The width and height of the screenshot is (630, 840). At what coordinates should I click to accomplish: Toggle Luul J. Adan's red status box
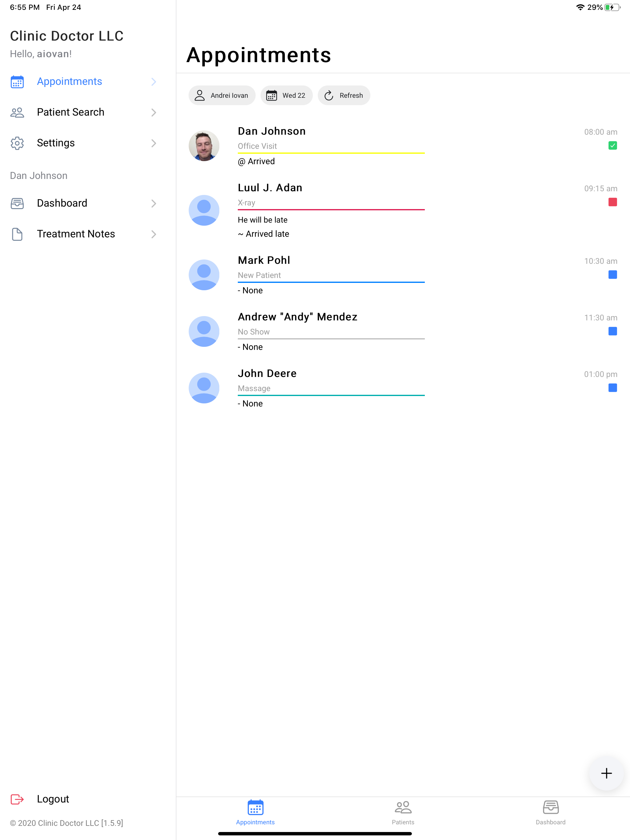[612, 202]
